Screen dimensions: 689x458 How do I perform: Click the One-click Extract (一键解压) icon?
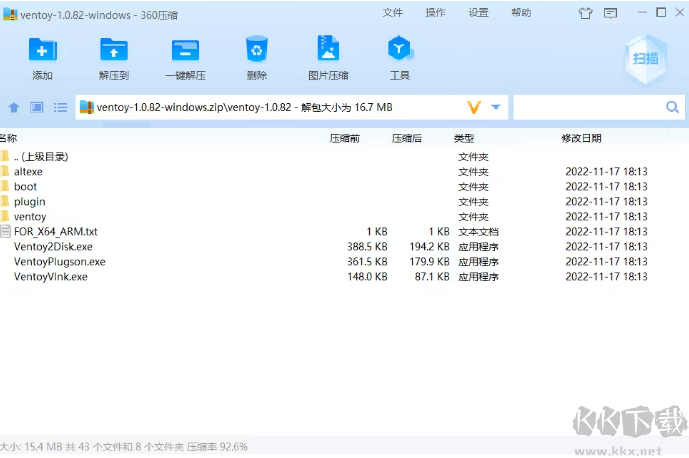click(185, 50)
